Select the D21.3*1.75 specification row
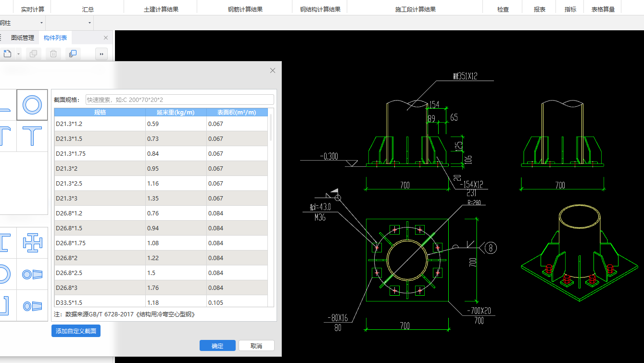This screenshot has height=363, width=644. [x=161, y=153]
